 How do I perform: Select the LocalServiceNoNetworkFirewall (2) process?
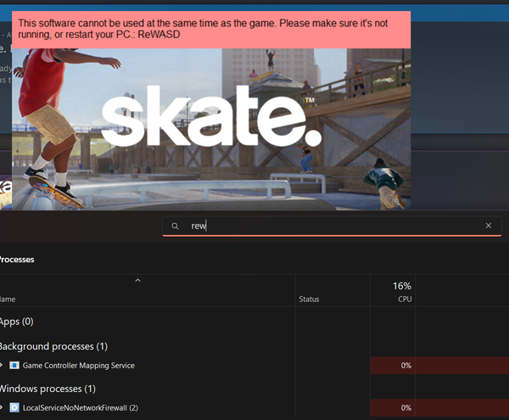pyautogui.click(x=81, y=407)
